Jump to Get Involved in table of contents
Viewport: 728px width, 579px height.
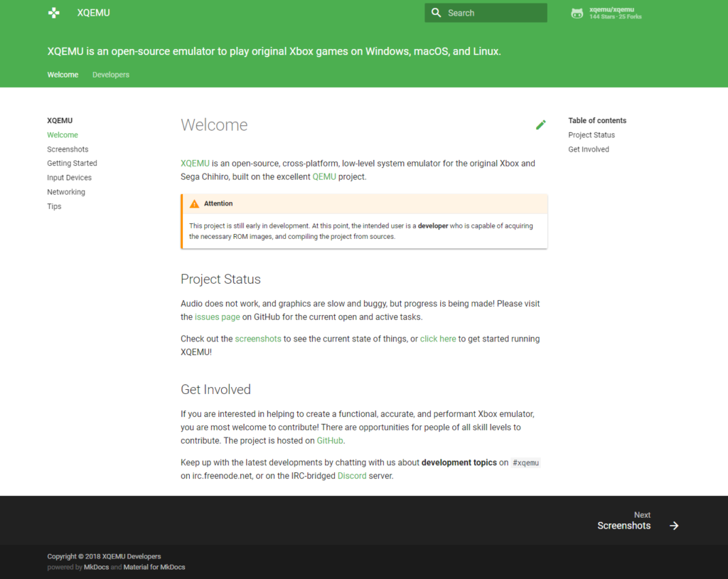click(x=589, y=149)
